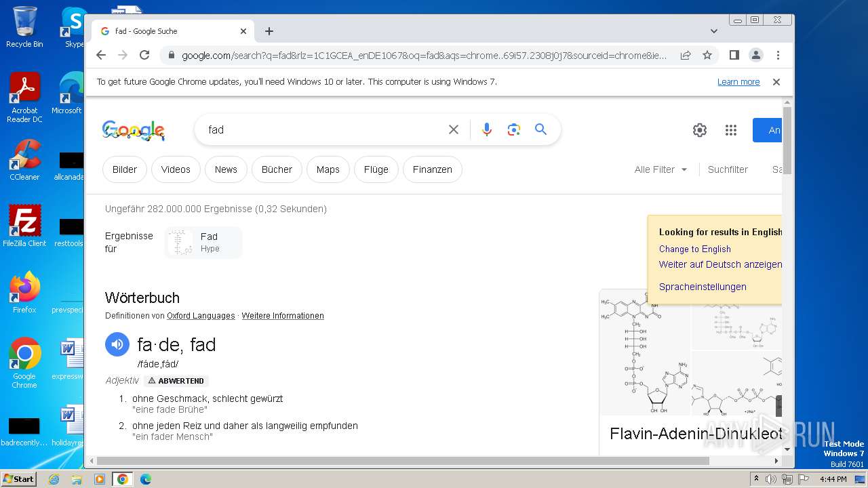
Task: Go forward with the arrow button
Action: click(x=123, y=55)
